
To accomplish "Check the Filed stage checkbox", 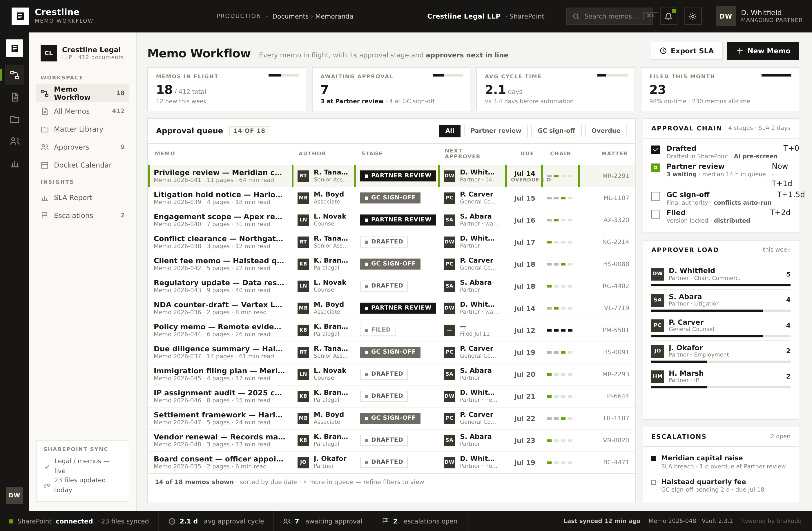I will [655, 214].
